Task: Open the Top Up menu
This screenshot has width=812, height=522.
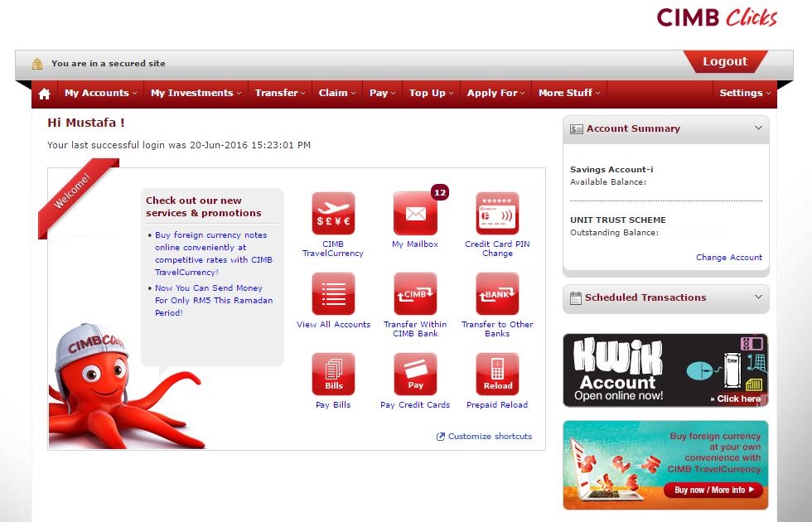Action: pos(431,93)
